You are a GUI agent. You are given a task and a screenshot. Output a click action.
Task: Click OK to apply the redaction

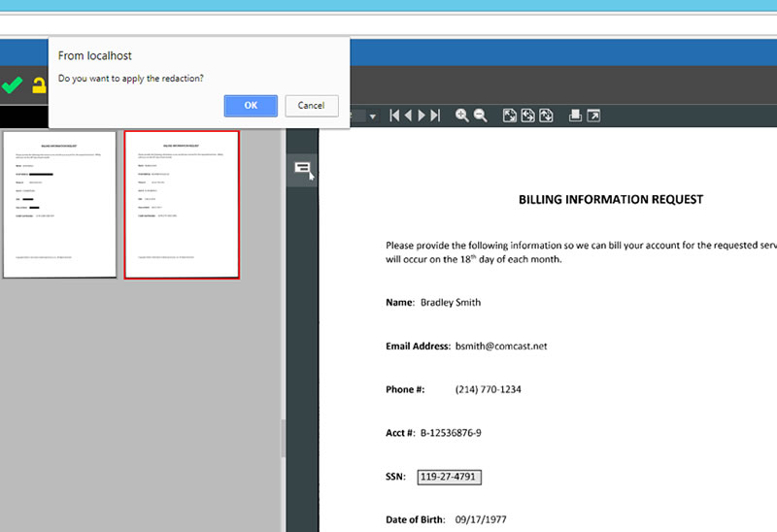tap(251, 106)
